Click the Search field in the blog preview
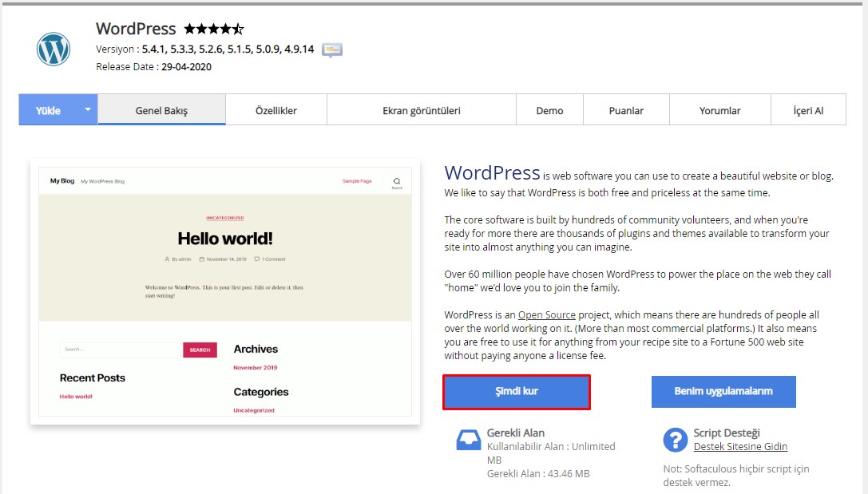Image resolution: width=868 pixels, height=494 pixels. point(121,350)
